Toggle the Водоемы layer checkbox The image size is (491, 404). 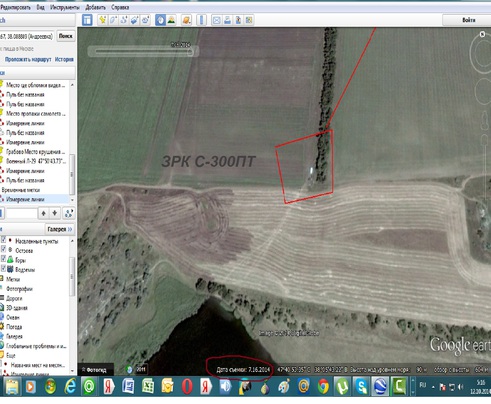[x=3, y=268]
